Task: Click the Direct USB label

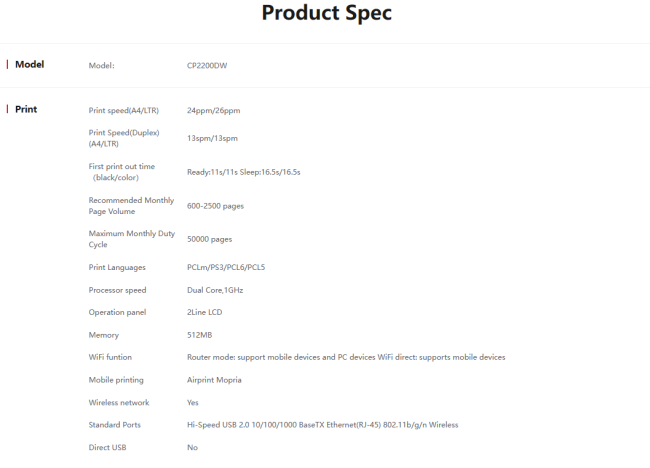Action: coord(107,447)
